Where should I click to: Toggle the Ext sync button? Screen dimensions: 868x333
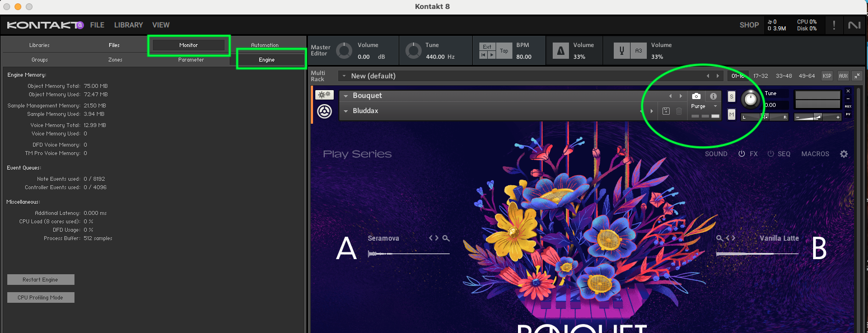(x=487, y=47)
